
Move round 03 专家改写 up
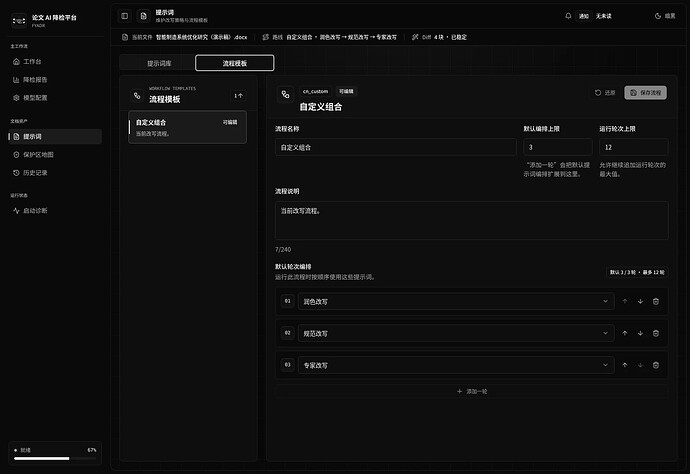click(x=625, y=365)
